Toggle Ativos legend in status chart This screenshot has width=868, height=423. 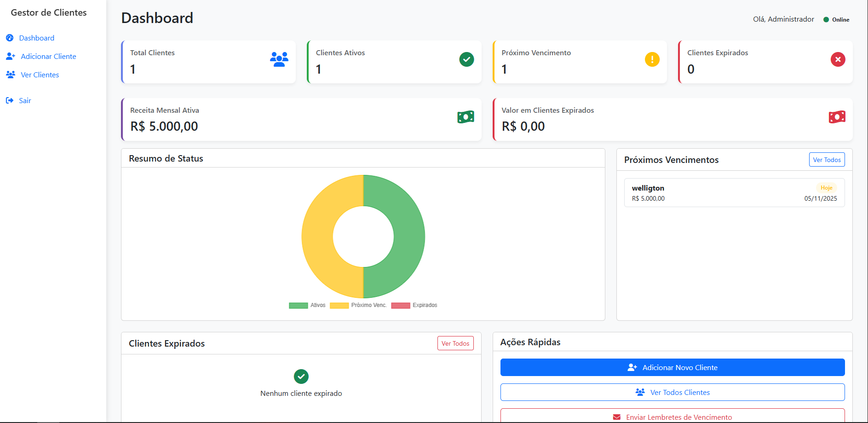[x=307, y=305]
